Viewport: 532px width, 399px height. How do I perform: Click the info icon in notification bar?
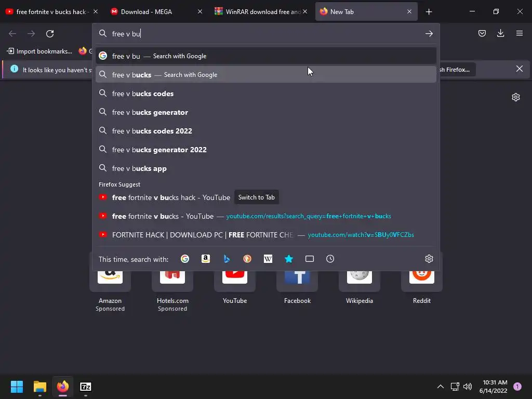coord(14,69)
